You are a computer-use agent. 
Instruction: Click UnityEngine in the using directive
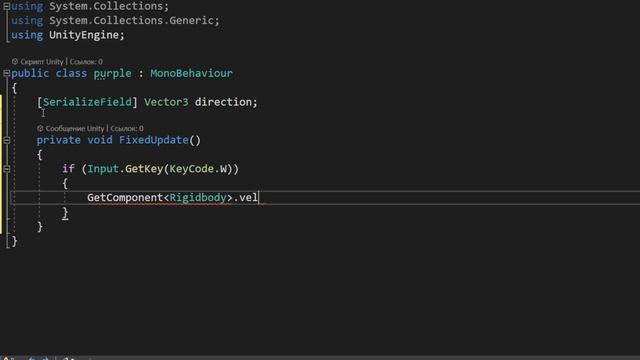click(84, 35)
